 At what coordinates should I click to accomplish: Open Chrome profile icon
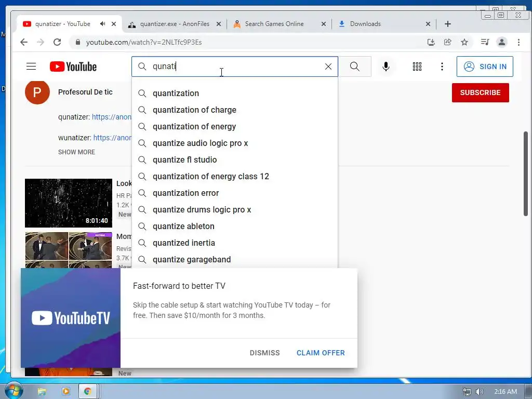coord(502,42)
